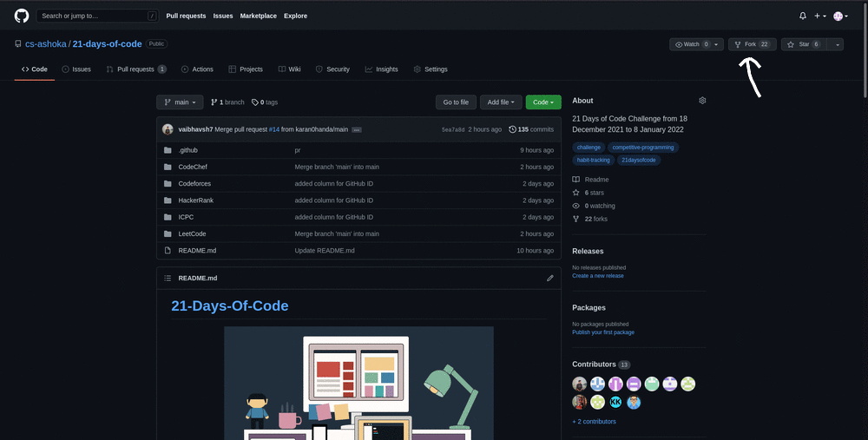868x440 pixels.
Task: Open commit hash 5ea7a8d
Action: (x=453, y=129)
